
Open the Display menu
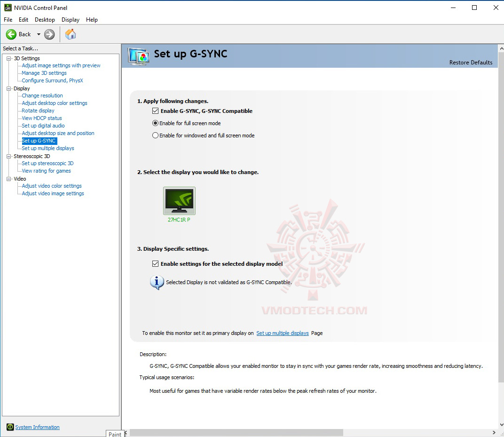[71, 20]
